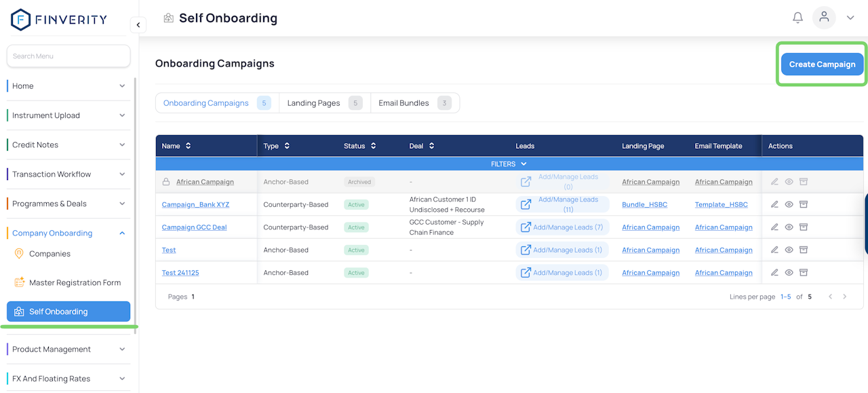The width and height of the screenshot is (868, 393).
Task: Open Companies in sidebar
Action: (x=50, y=254)
